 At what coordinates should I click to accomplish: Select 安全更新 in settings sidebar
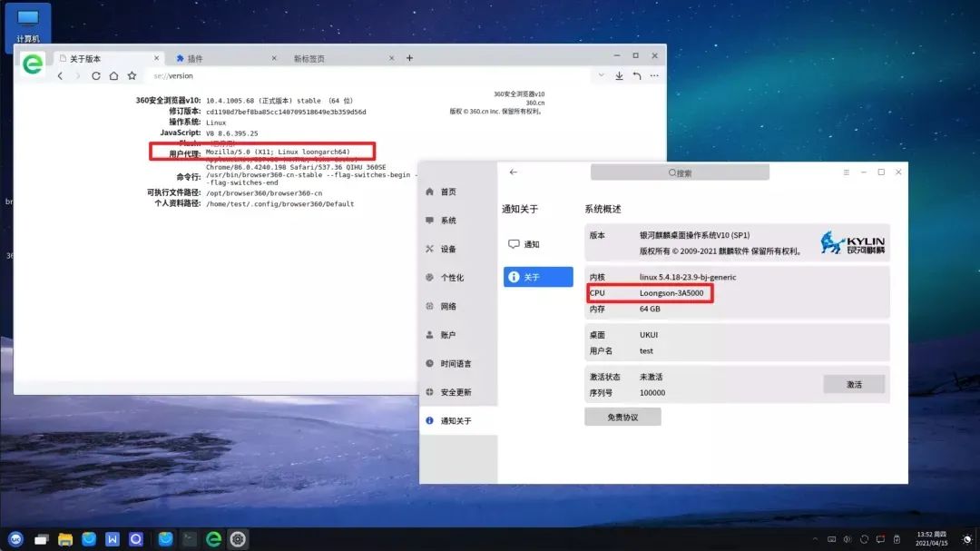coord(458,392)
